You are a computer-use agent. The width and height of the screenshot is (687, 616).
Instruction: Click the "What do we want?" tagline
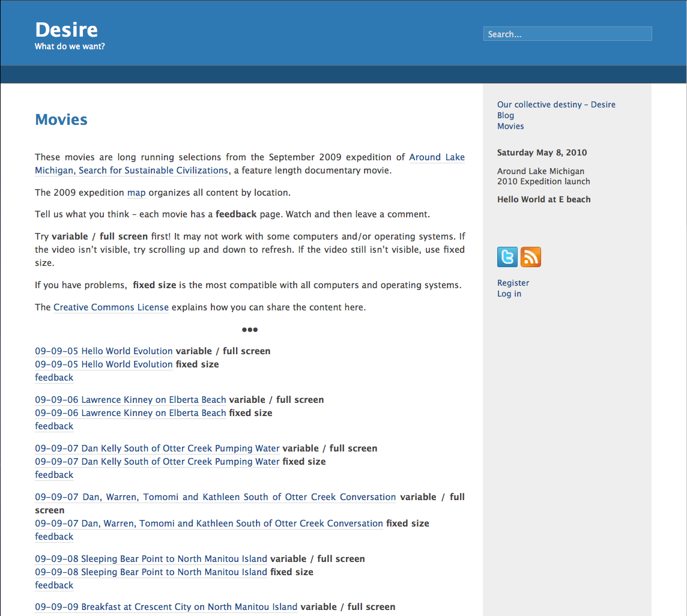tap(70, 46)
